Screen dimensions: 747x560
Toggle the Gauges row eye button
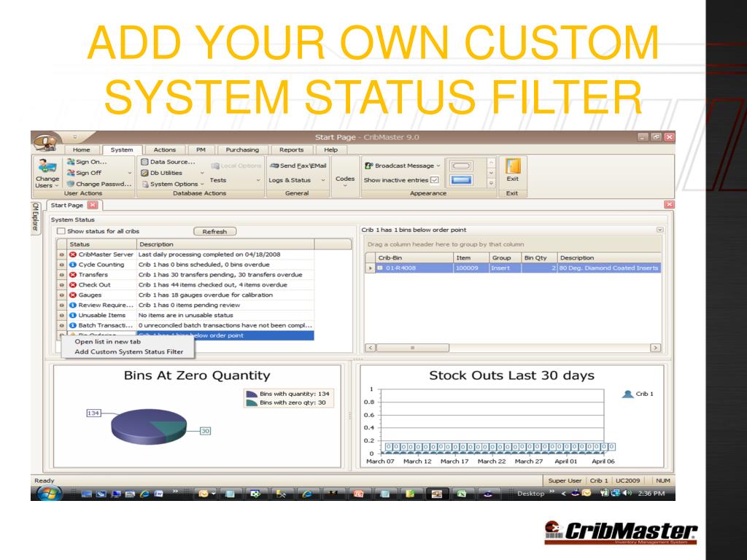(x=61, y=295)
